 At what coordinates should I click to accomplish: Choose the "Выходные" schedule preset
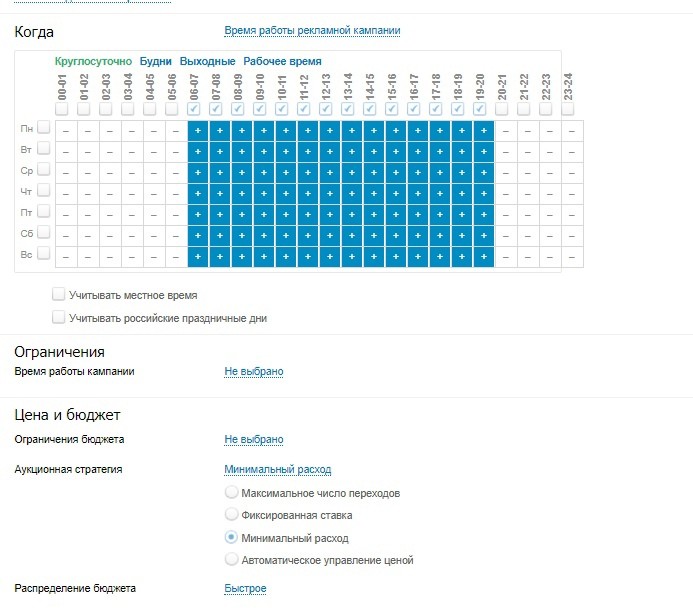pyautogui.click(x=207, y=61)
